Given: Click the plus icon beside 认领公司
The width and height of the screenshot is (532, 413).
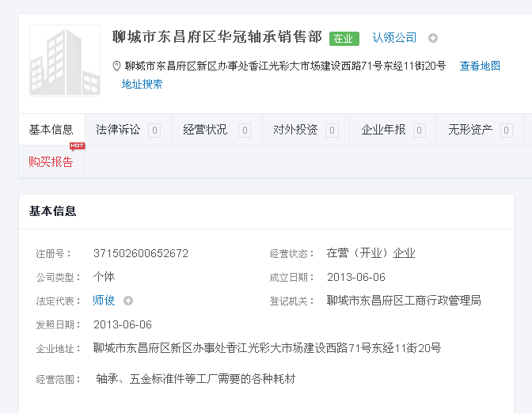Looking at the screenshot, I should tap(433, 38).
